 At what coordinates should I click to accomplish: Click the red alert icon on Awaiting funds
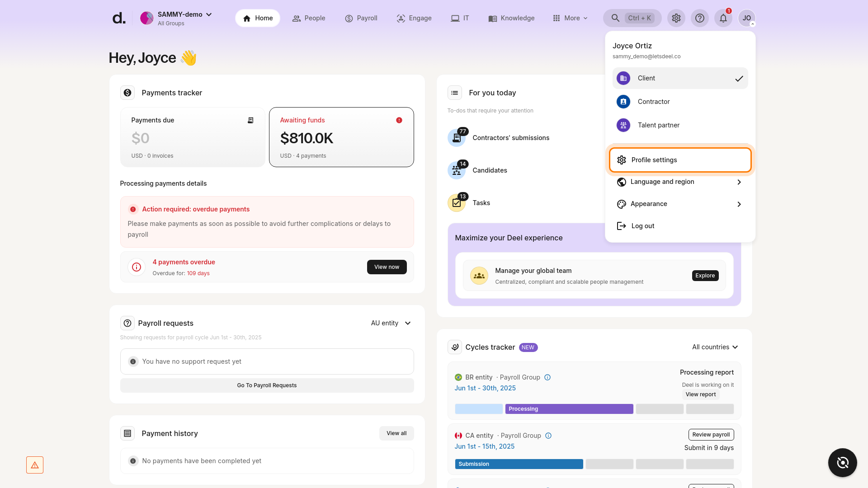[x=399, y=120]
